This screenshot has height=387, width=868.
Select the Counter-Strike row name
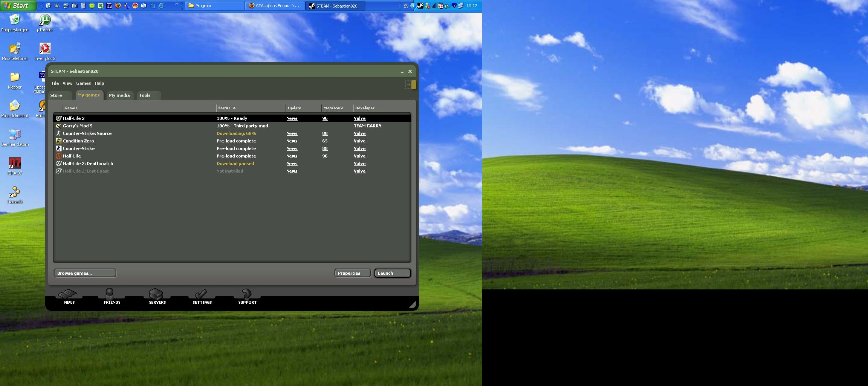(79, 148)
